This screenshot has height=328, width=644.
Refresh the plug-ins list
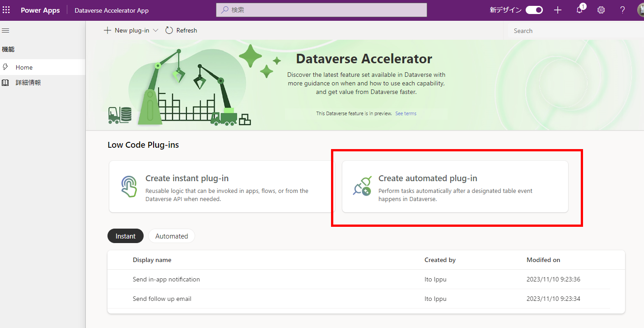pyautogui.click(x=181, y=30)
